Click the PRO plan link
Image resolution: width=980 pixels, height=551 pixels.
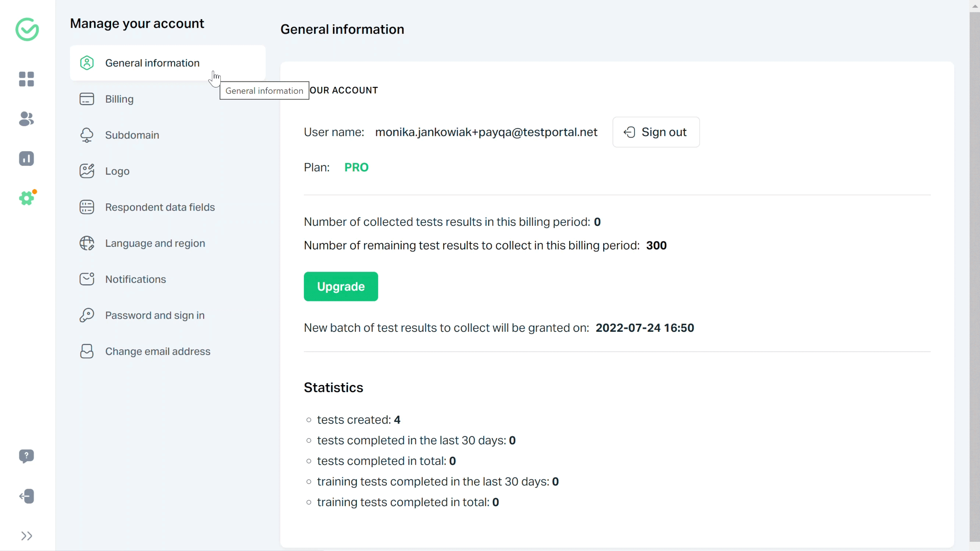point(356,167)
